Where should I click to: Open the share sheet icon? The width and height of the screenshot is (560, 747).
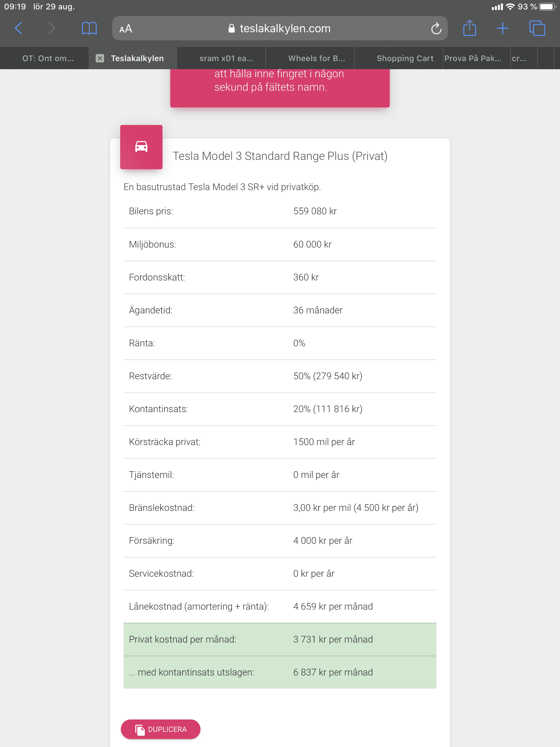pyautogui.click(x=469, y=28)
